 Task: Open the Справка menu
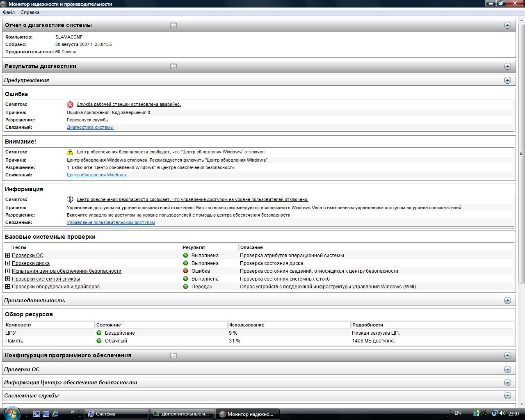(30, 12)
